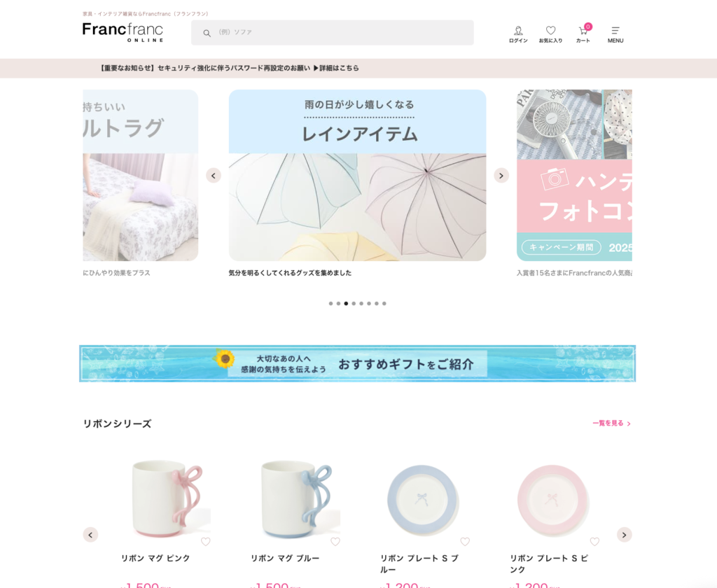
Task: Advance the リボンシリーズ product carousel right
Action: (624, 535)
